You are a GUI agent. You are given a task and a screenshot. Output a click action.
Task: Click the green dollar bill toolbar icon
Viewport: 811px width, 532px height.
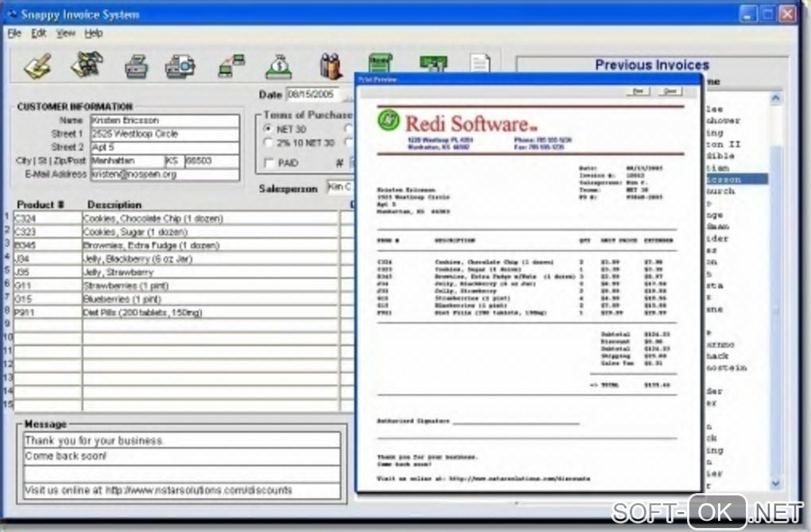coord(433,63)
